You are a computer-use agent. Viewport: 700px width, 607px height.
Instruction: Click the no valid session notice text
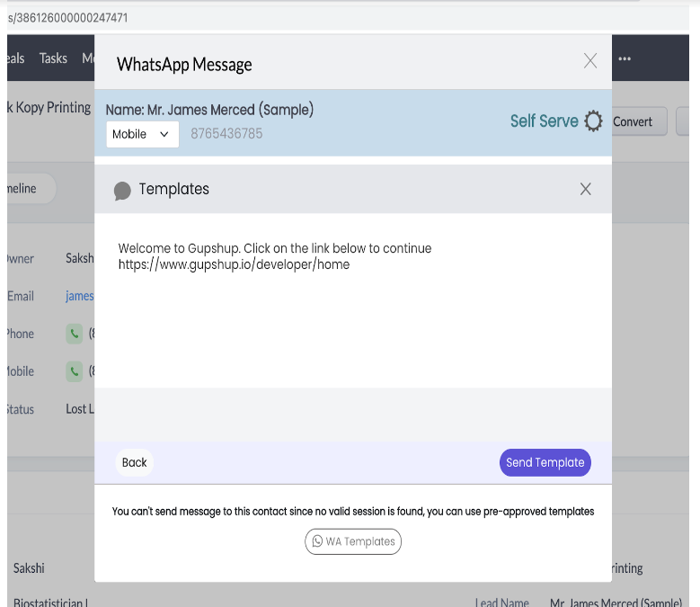click(x=352, y=512)
